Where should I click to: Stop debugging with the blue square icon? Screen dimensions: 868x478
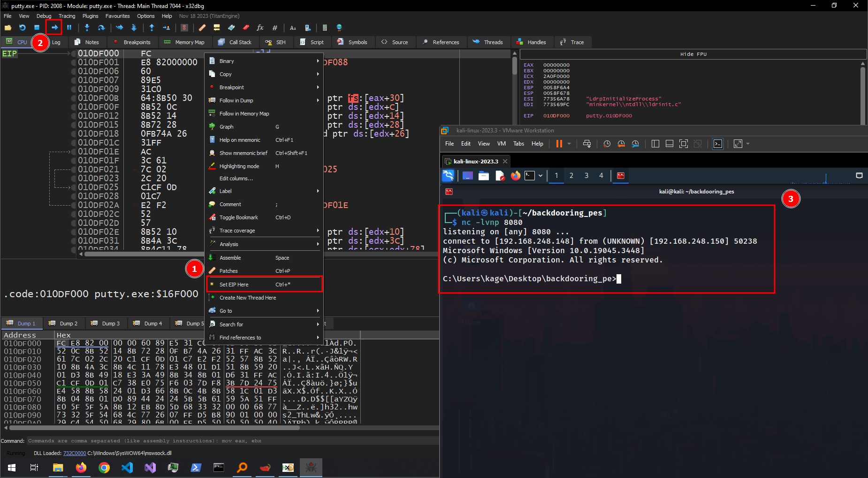click(37, 28)
